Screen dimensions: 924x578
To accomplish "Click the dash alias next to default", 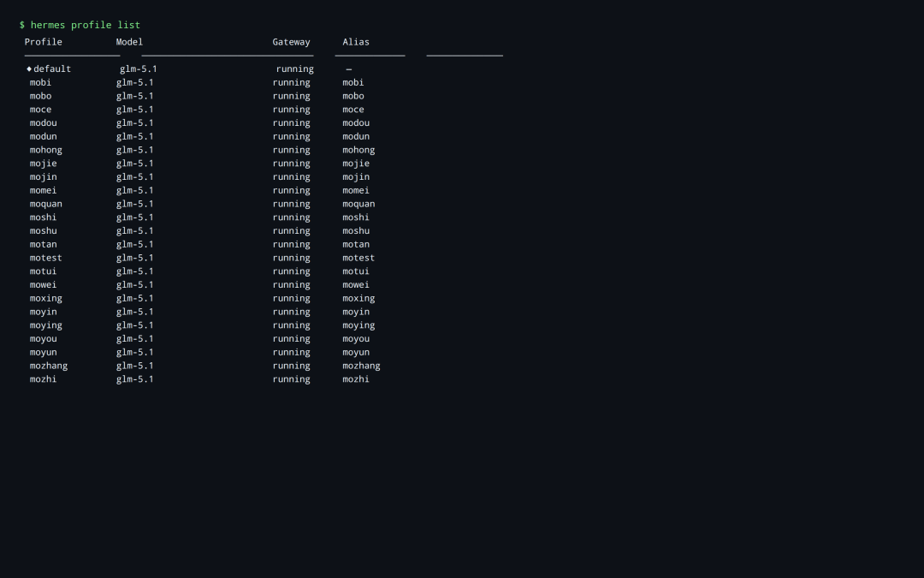I will click(x=347, y=69).
